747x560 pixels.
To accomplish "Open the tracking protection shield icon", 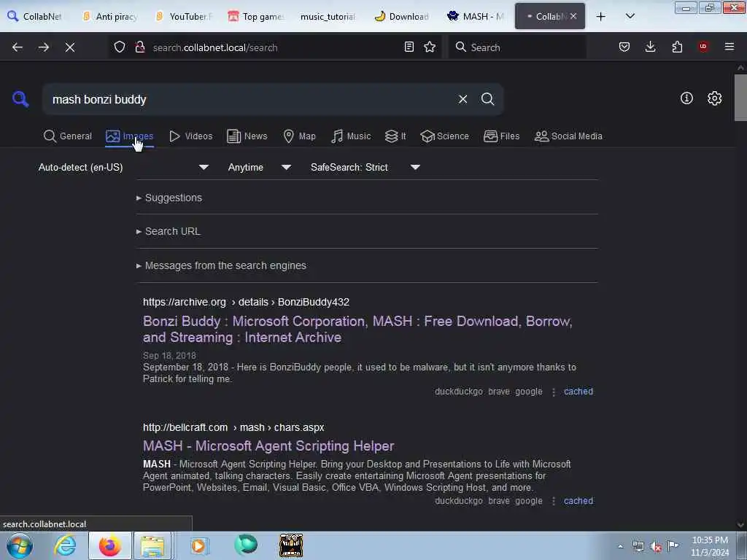I will (x=120, y=47).
